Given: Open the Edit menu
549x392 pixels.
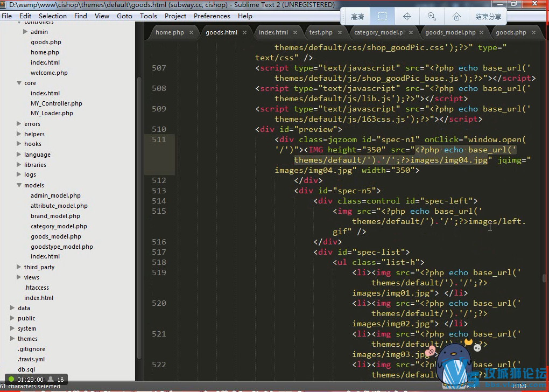Looking at the screenshot, I should [x=25, y=16].
